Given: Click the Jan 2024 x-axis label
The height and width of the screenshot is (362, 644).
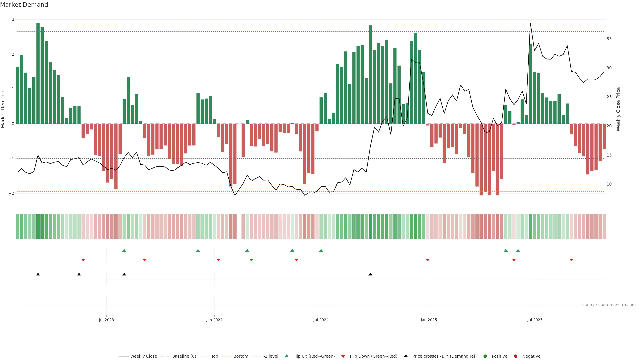Looking at the screenshot, I should click(x=214, y=320).
